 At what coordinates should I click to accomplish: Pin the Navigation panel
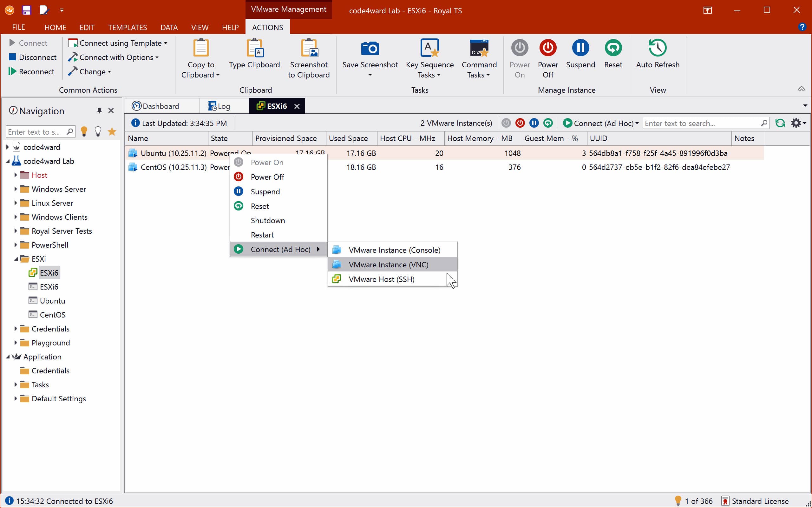point(99,110)
